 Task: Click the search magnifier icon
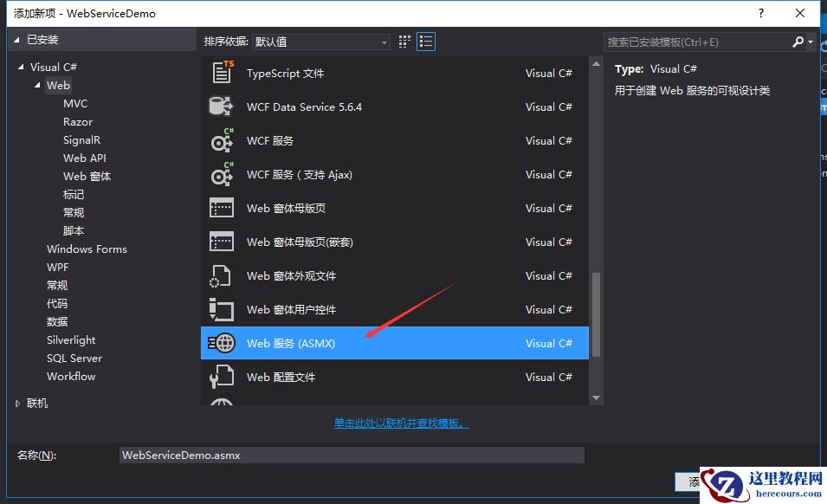pos(798,42)
